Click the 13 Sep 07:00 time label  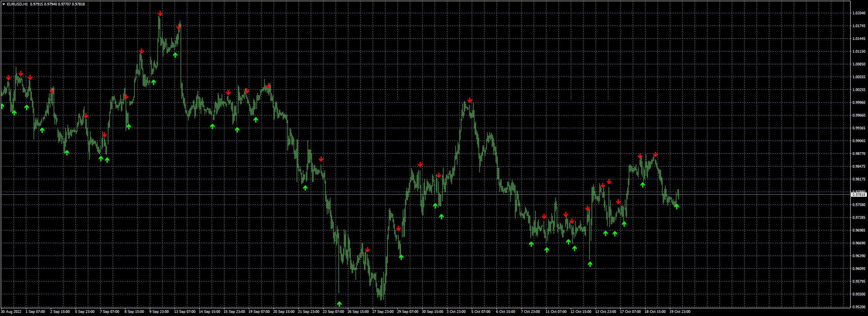click(x=185, y=312)
